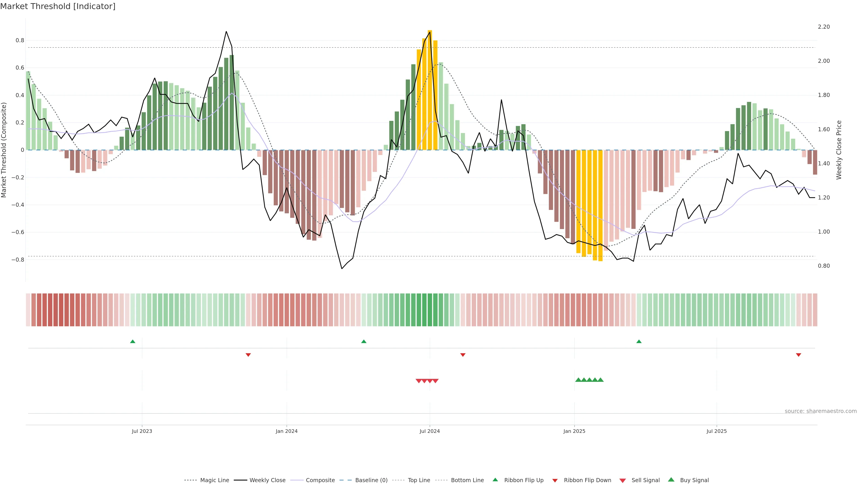868x488 pixels.
Task: Click the green flip-up triangle before Jul 2023
Action: 132,342
